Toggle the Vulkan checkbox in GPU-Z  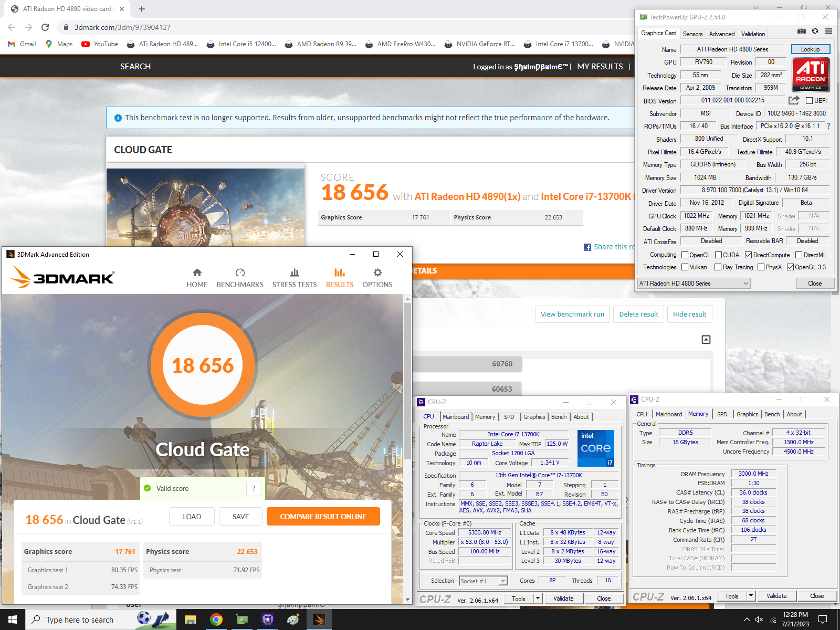tap(685, 267)
